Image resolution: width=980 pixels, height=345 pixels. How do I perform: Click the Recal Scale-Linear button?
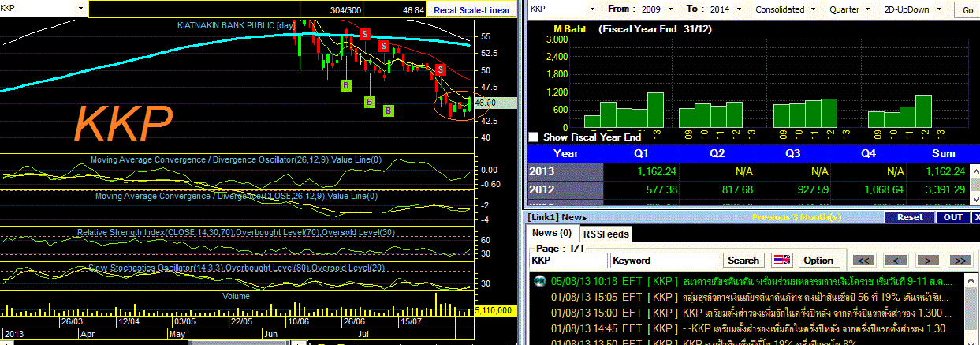[470, 9]
